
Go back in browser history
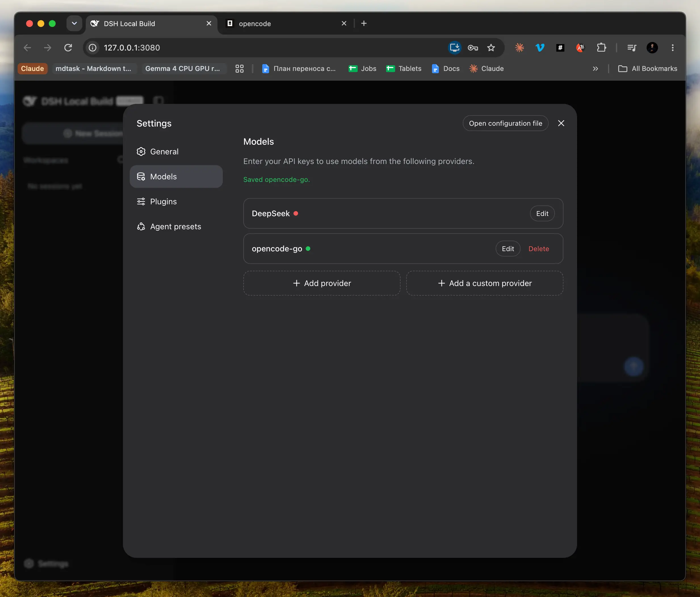pyautogui.click(x=27, y=48)
